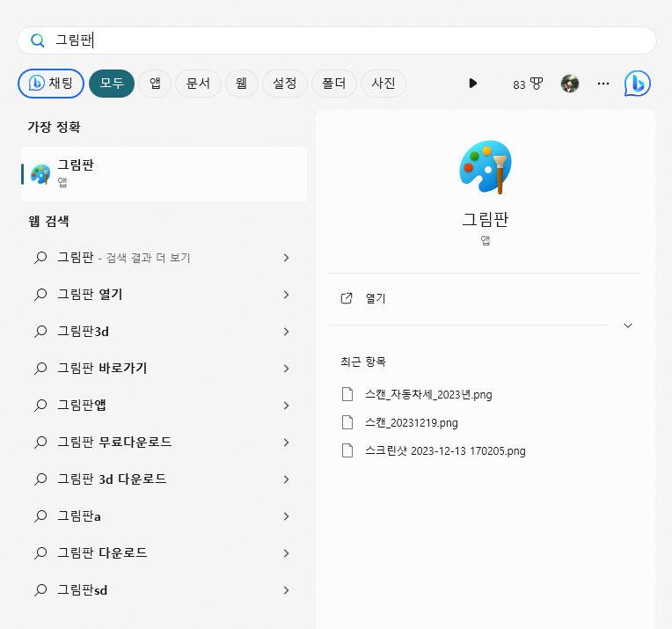Open recent file 스캔_자동차세_2023년.png
Screen dimensions: 672x629
pyautogui.click(x=428, y=394)
